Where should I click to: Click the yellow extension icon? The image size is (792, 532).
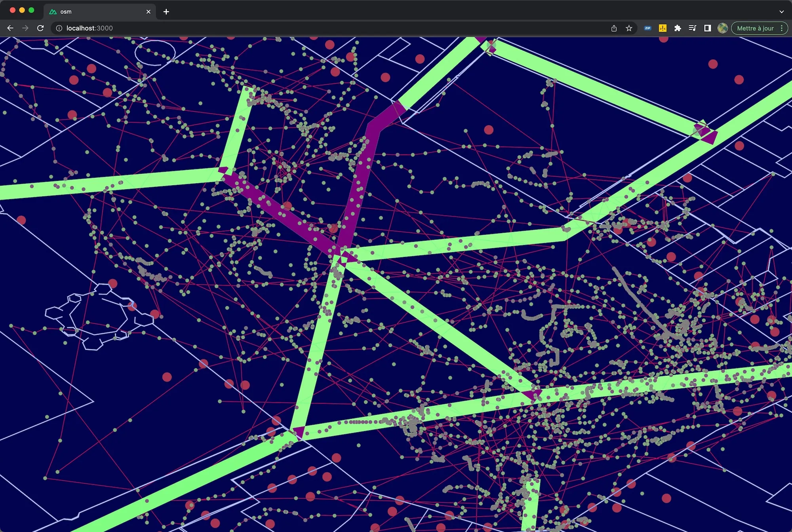pyautogui.click(x=663, y=28)
